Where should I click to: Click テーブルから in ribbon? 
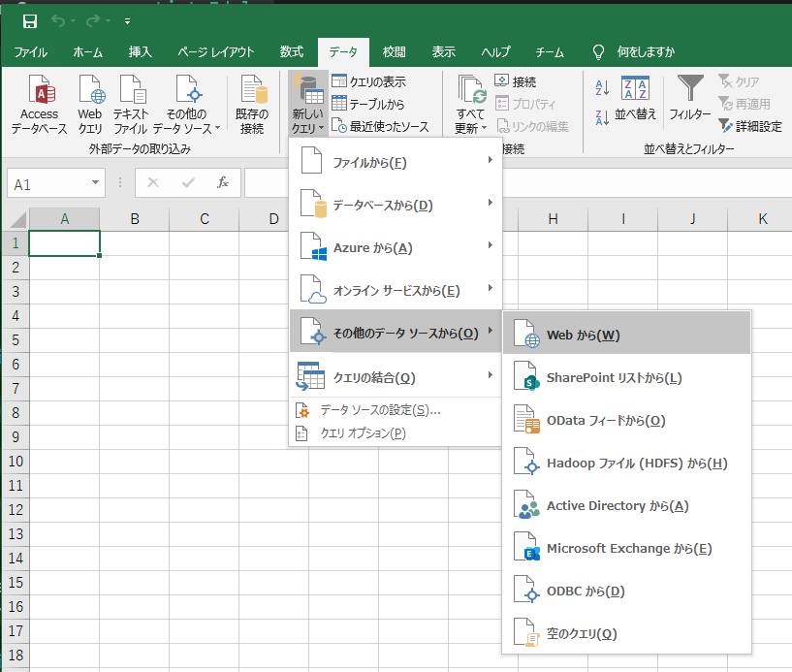coord(368,104)
